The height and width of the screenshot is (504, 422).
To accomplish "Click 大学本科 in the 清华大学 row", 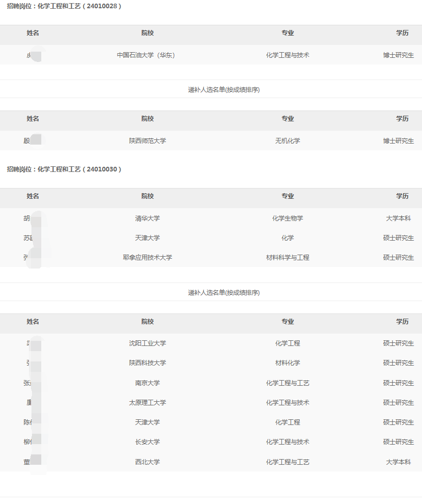I will pos(398,218).
